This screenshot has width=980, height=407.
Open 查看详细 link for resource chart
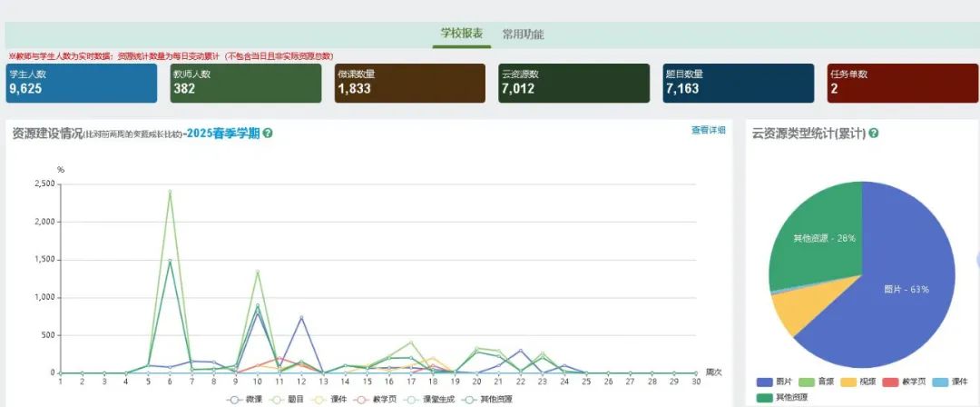[708, 131]
